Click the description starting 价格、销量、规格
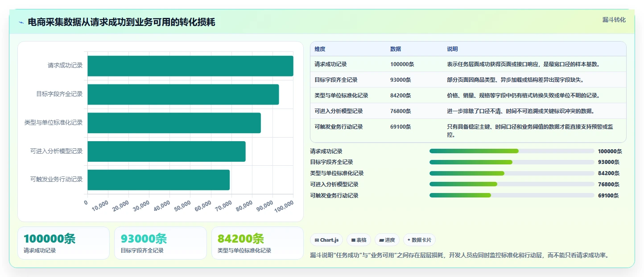Screen dimensions: 644x277 point(523,96)
